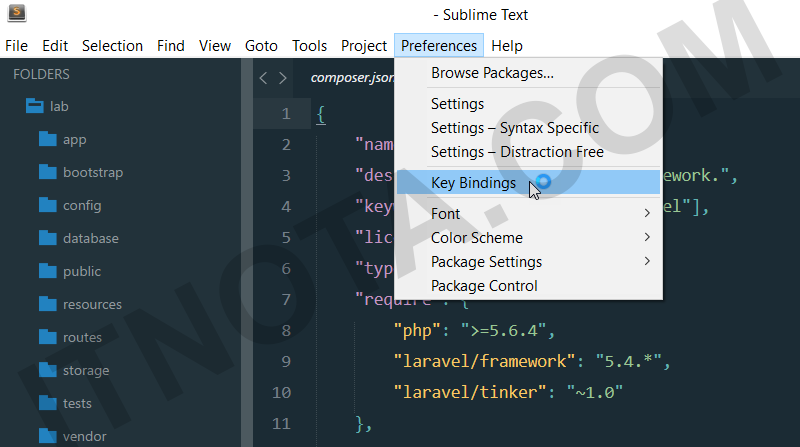This screenshot has height=447, width=800.
Task: Select the Package Settings entry
Action: point(529,261)
